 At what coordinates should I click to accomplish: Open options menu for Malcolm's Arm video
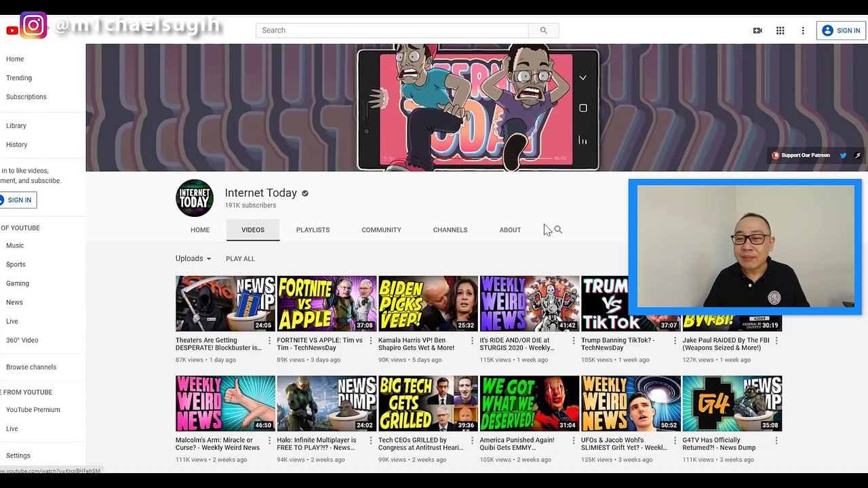(269, 440)
